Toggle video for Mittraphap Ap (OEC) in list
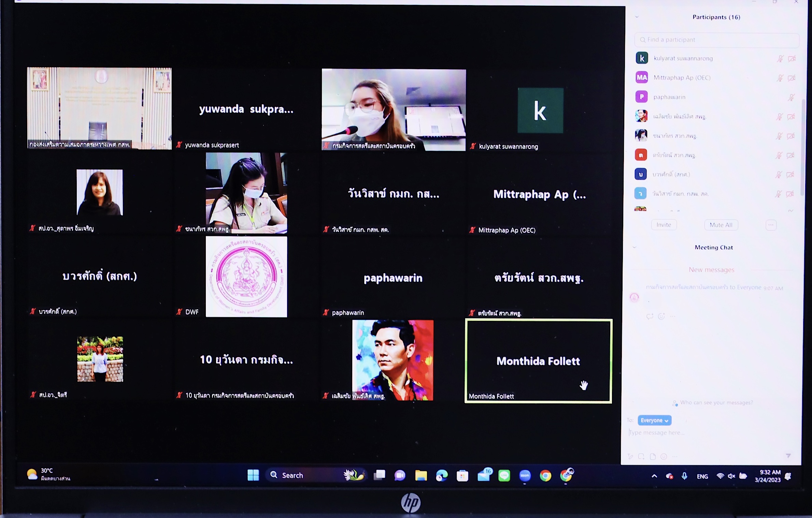 click(792, 78)
